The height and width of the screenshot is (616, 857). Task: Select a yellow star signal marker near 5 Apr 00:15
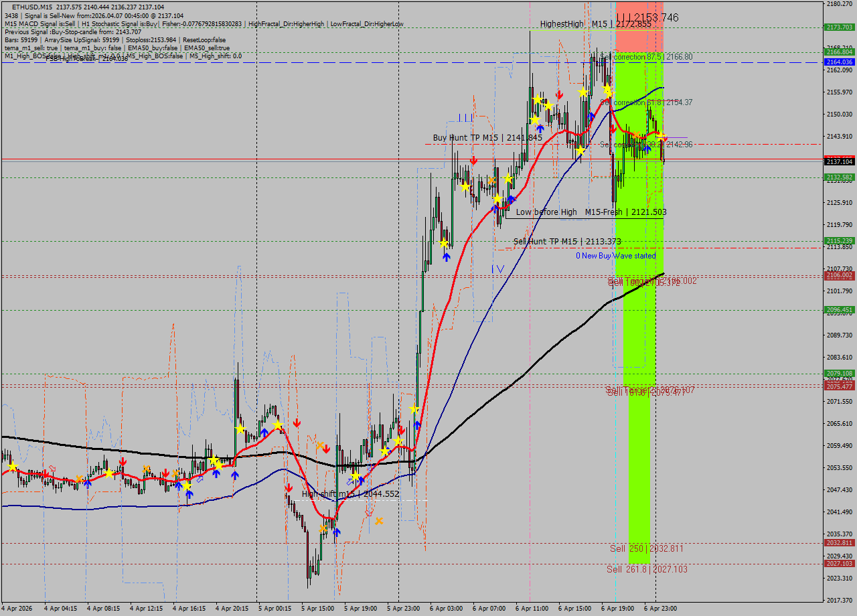[x=278, y=424]
